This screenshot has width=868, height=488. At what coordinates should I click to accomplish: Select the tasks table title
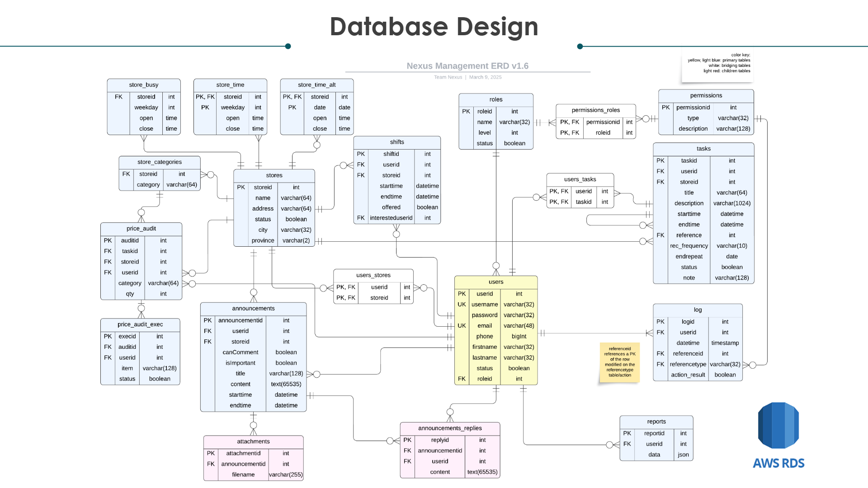(703, 149)
